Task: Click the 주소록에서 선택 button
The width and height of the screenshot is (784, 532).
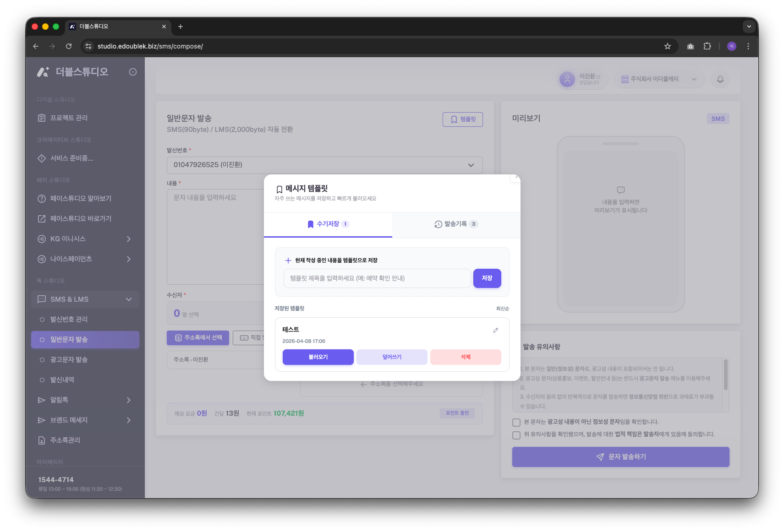Action: [198, 338]
